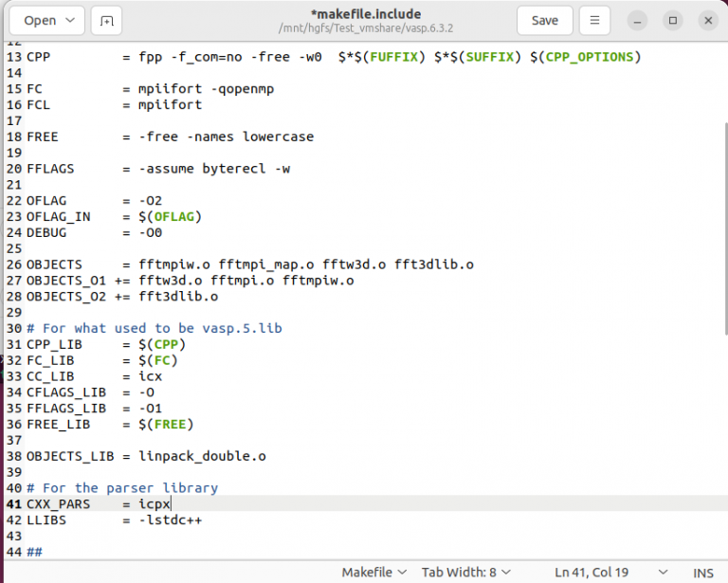728x583 pixels.
Task: Create a new document tab icon
Action: (106, 21)
